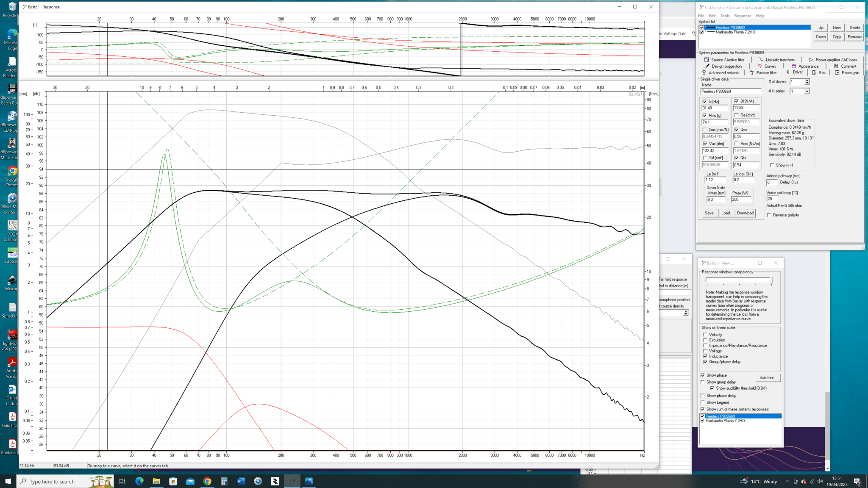
Task: Click the Axis font... button
Action: [768, 377]
